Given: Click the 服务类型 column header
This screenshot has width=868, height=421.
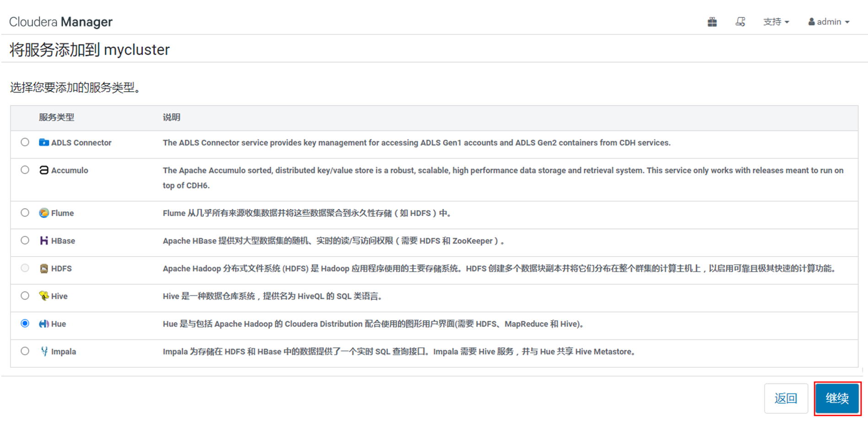Looking at the screenshot, I should (x=56, y=117).
